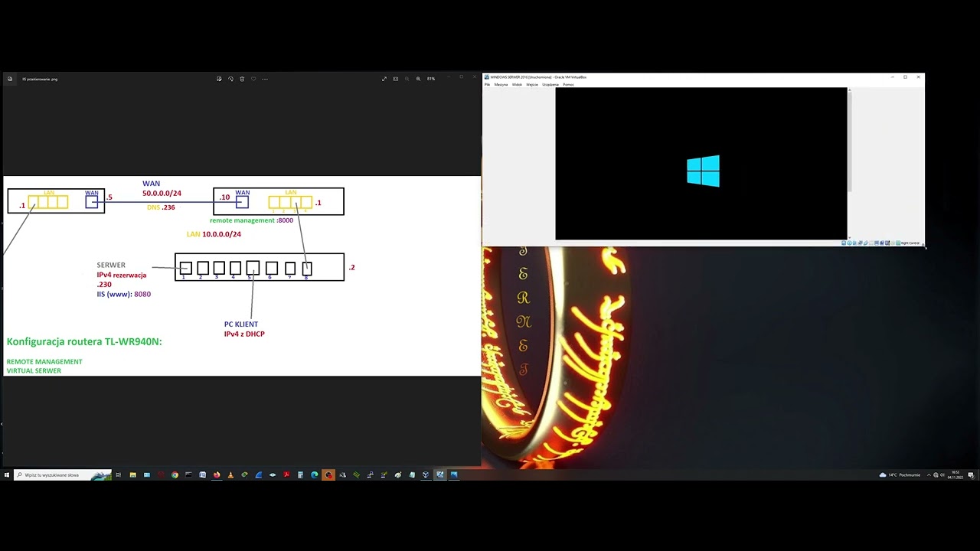The image size is (980, 551).
Task: Open the Maszyna menu in VirtualBox
Action: 501,84
